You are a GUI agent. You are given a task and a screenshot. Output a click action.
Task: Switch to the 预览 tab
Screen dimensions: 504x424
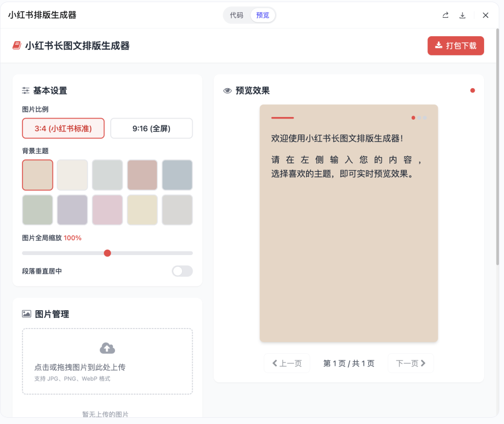pos(262,15)
